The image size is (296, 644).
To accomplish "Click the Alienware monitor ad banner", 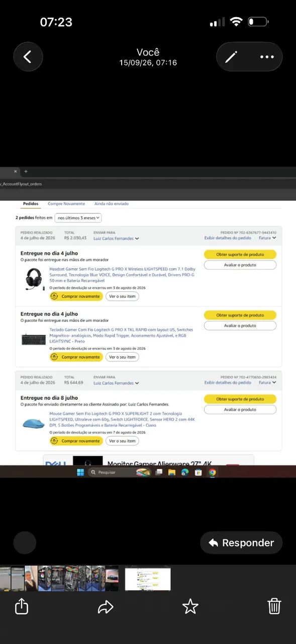I will pyautogui.click(x=148, y=460).
